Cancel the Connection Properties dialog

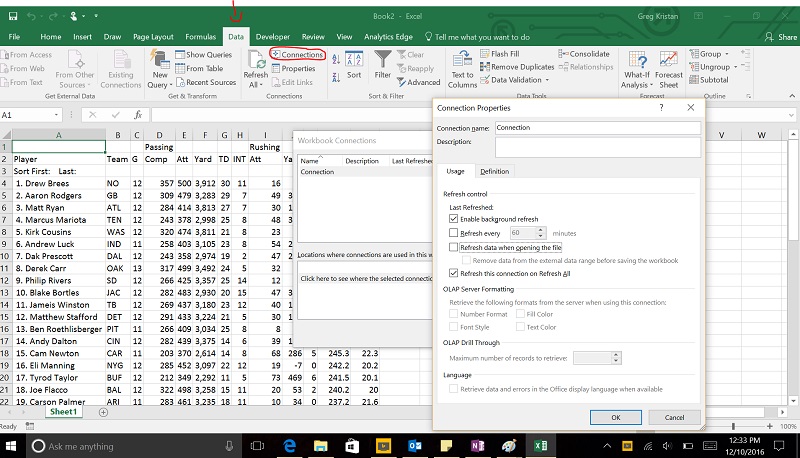[x=674, y=417]
